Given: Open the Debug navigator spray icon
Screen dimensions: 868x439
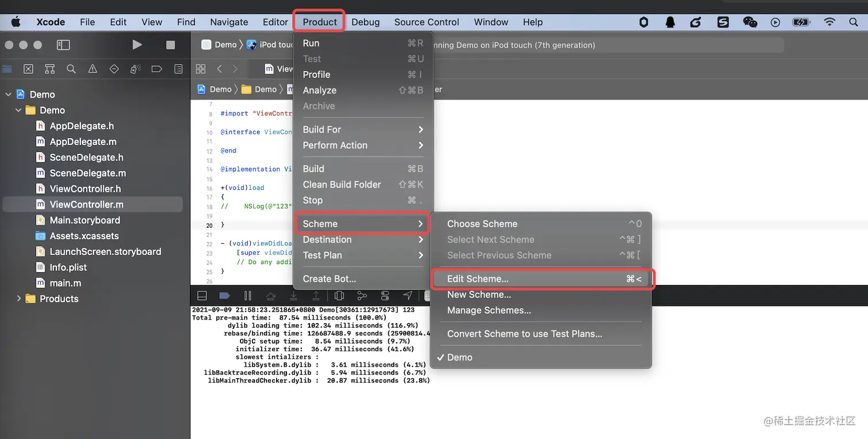Looking at the screenshot, I should [x=135, y=69].
